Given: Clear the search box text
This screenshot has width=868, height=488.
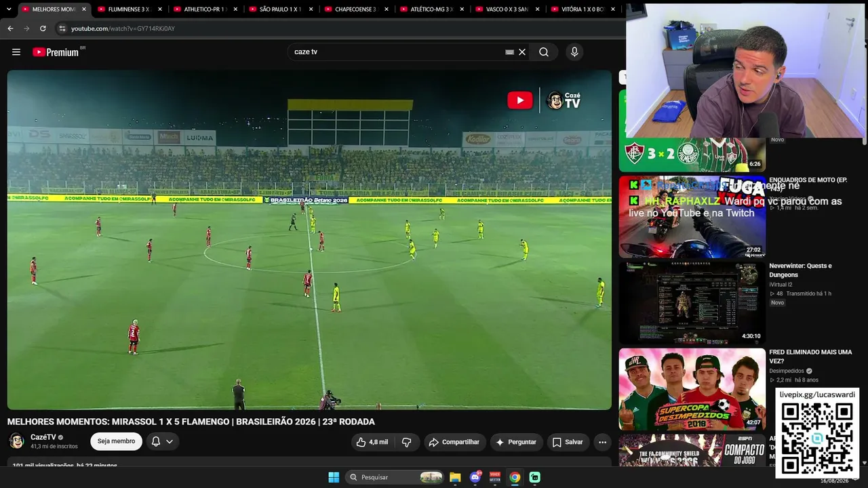Looking at the screenshot, I should click(522, 52).
